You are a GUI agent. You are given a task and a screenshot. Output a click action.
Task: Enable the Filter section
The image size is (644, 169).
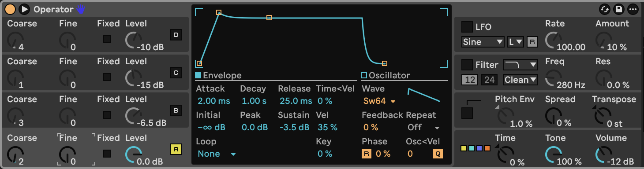click(x=467, y=65)
